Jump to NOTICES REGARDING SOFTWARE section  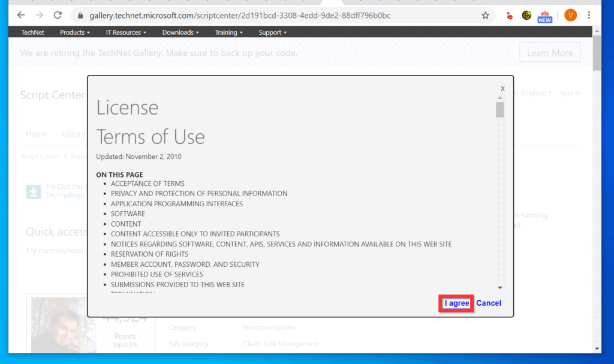click(x=281, y=244)
